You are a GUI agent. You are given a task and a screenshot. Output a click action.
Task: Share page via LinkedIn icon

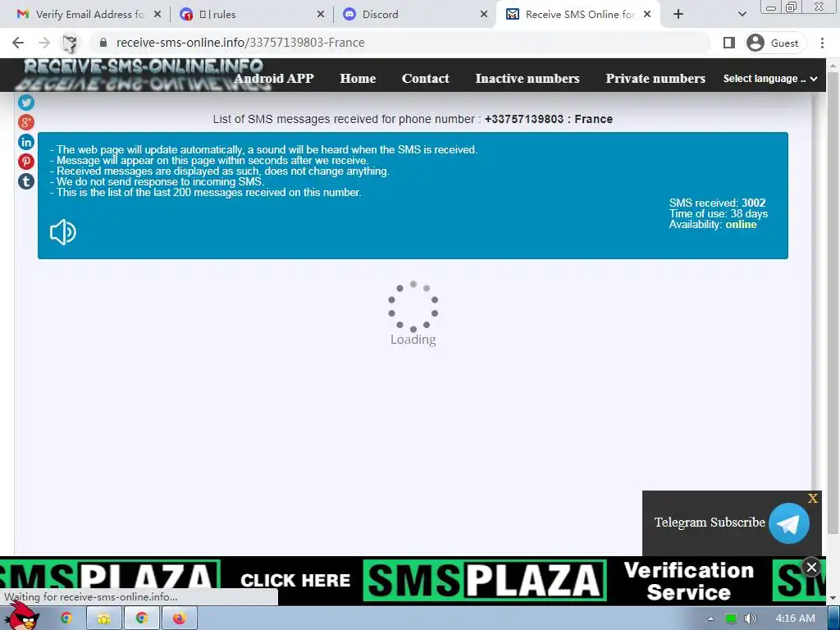[25, 142]
